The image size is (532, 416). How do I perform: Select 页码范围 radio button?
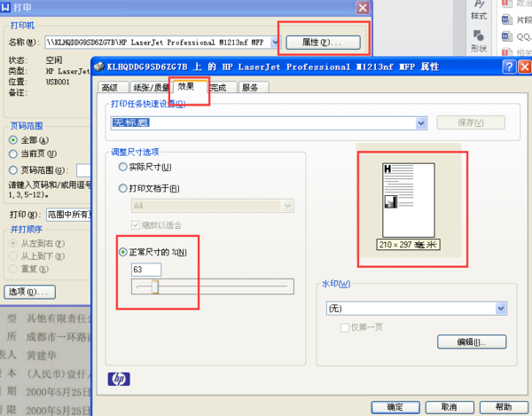pyautogui.click(x=13, y=170)
